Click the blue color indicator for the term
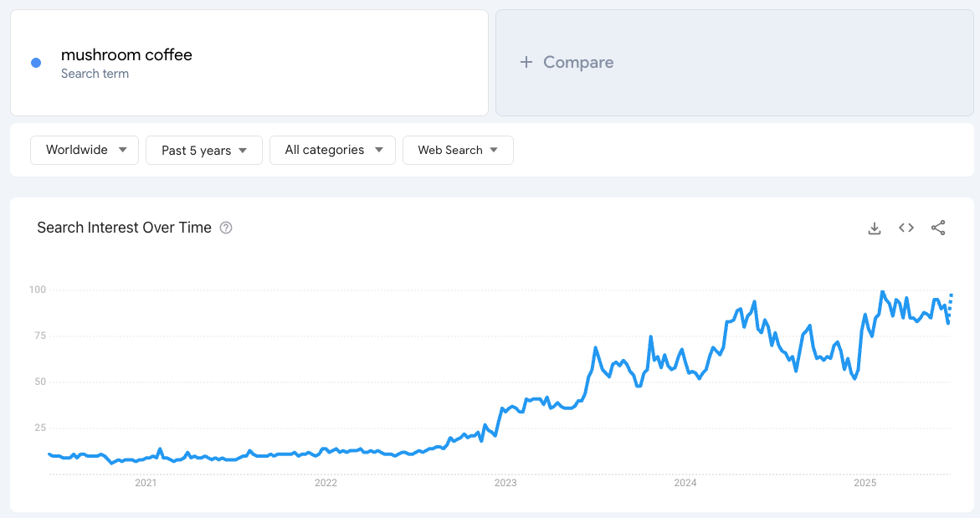The width and height of the screenshot is (980, 518). coord(35,62)
